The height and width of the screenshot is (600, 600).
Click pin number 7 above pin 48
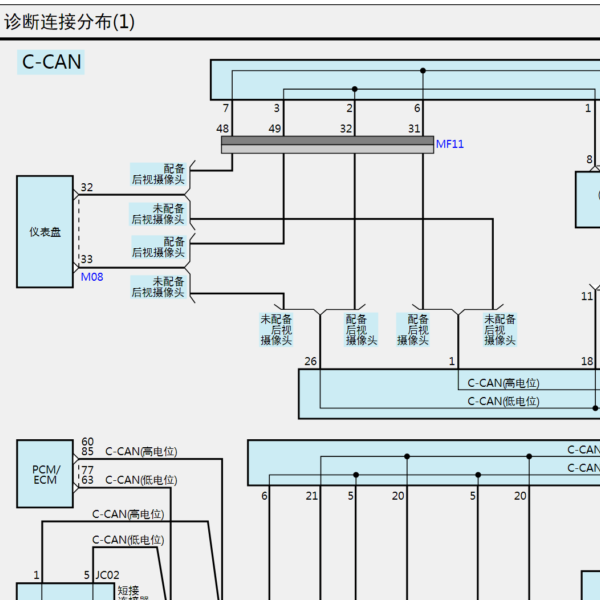226,108
